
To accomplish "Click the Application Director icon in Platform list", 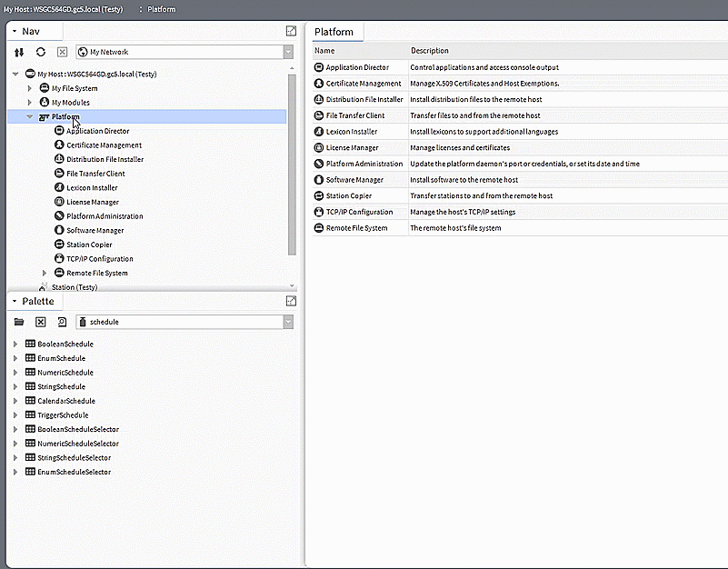I will [x=319, y=67].
